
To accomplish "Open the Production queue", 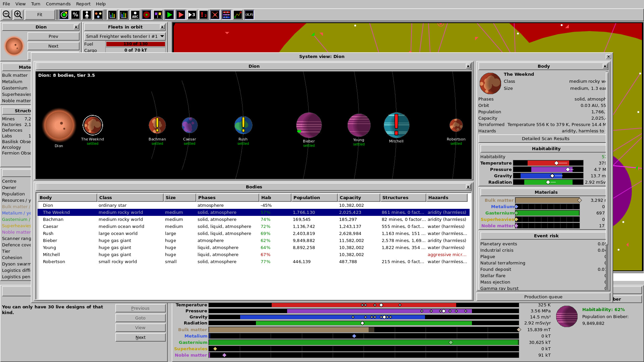I will [543, 297].
